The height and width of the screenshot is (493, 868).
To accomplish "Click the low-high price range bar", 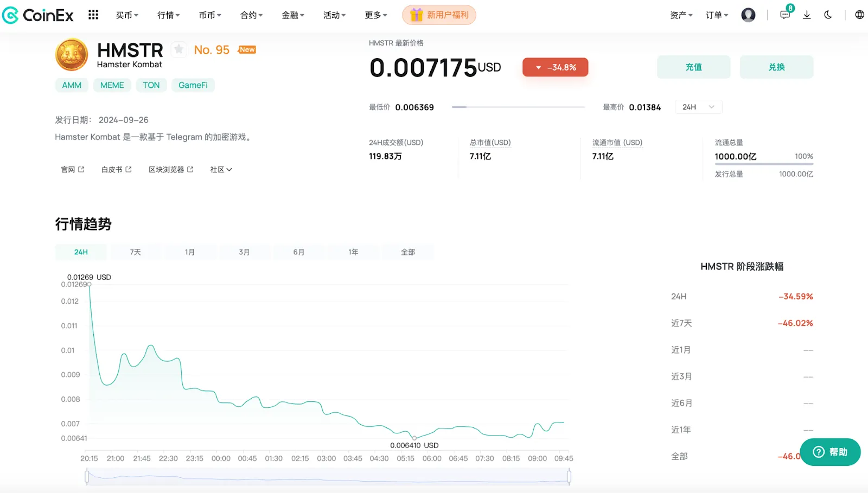I will point(518,107).
